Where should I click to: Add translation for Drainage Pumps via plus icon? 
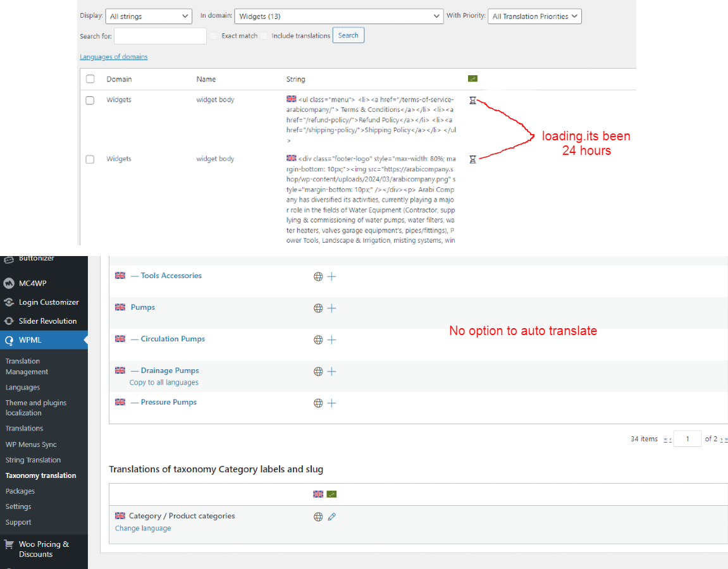[331, 371]
